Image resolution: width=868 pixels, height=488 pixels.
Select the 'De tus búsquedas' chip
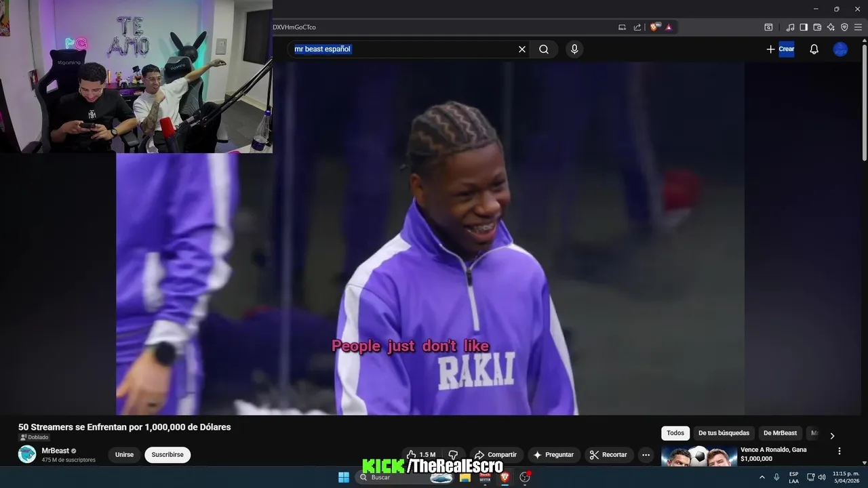click(724, 433)
